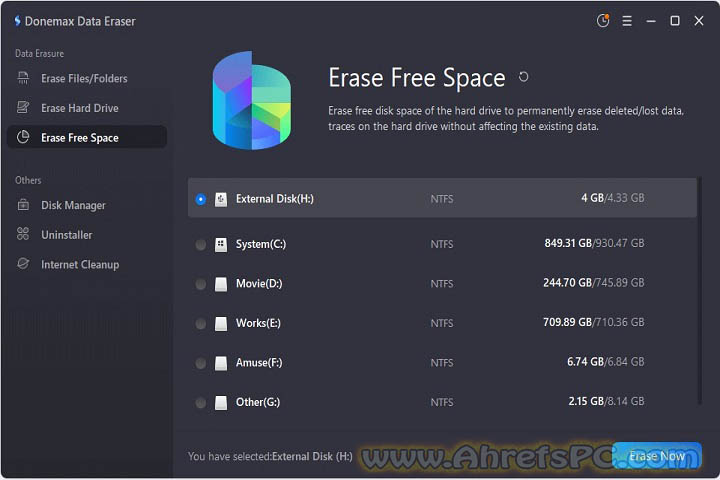Click the Works(E:) drive name
The width and height of the screenshot is (720, 480).
(x=258, y=322)
